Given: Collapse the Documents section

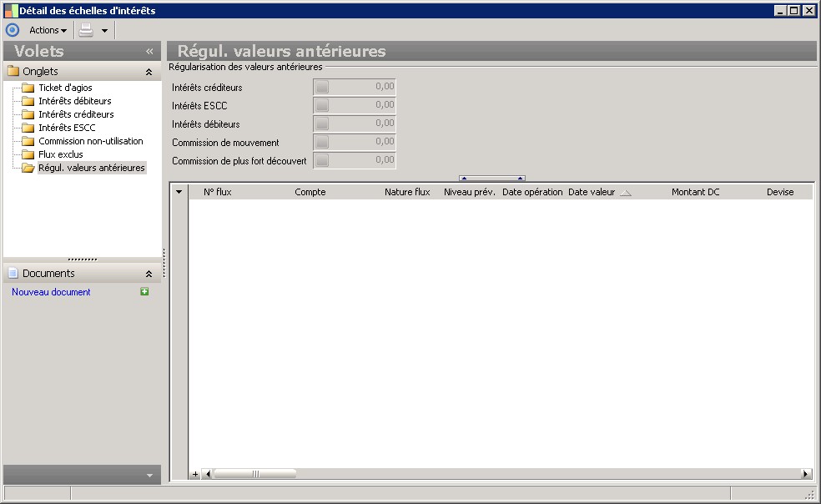Looking at the screenshot, I should tap(149, 274).
